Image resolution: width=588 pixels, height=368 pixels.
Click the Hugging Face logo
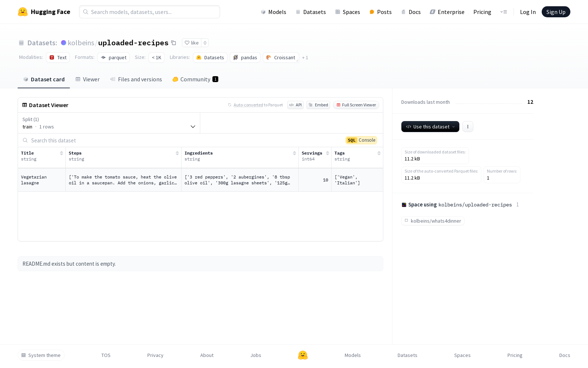point(44,12)
